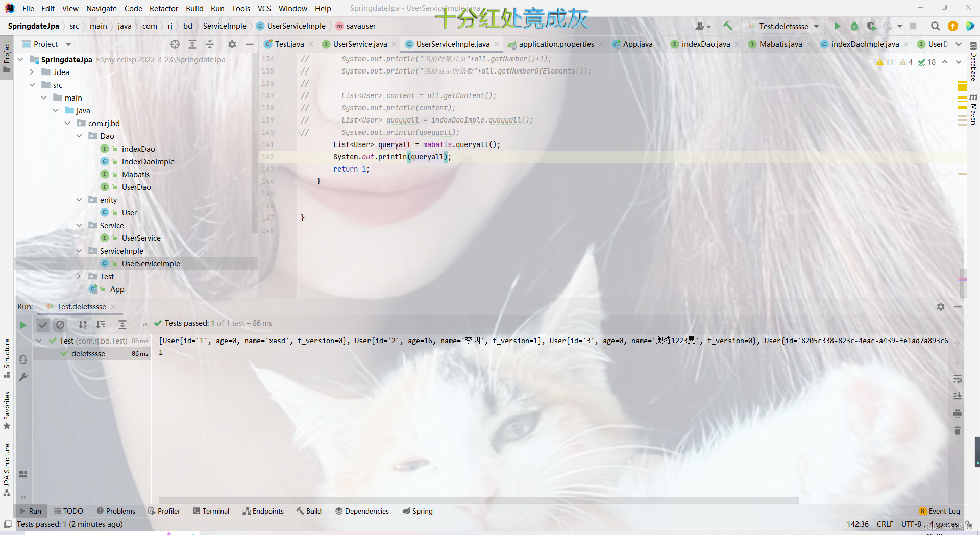Toggle tool window bars icon in status bar
Screen dimensions: 980x535
pyautogui.click(x=8, y=524)
